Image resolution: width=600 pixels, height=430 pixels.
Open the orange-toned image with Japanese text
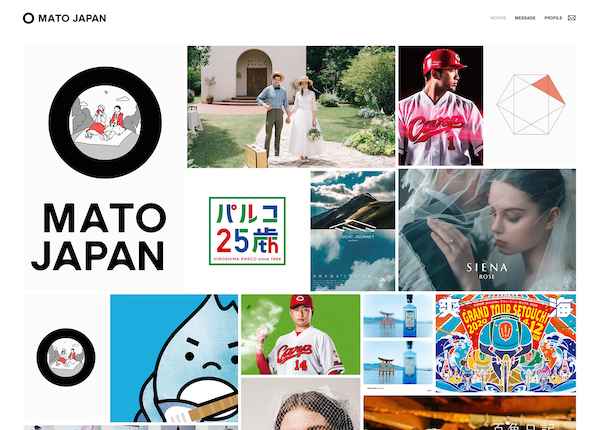[470, 413]
